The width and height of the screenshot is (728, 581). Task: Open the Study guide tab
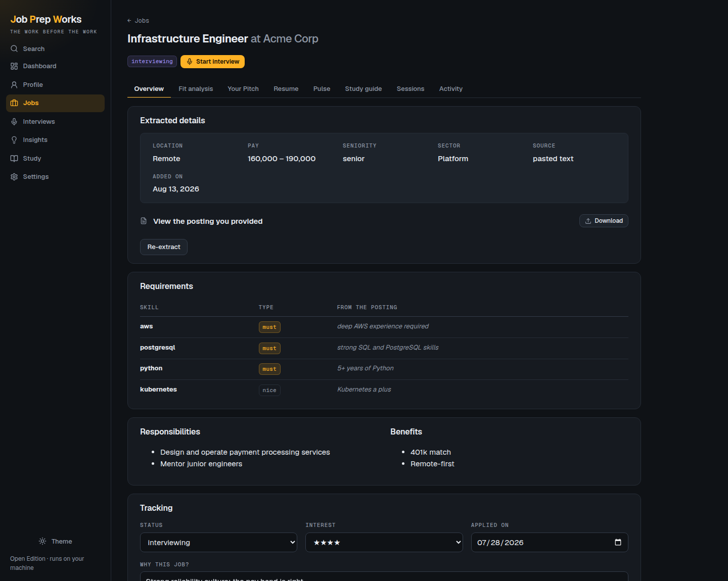pos(363,89)
